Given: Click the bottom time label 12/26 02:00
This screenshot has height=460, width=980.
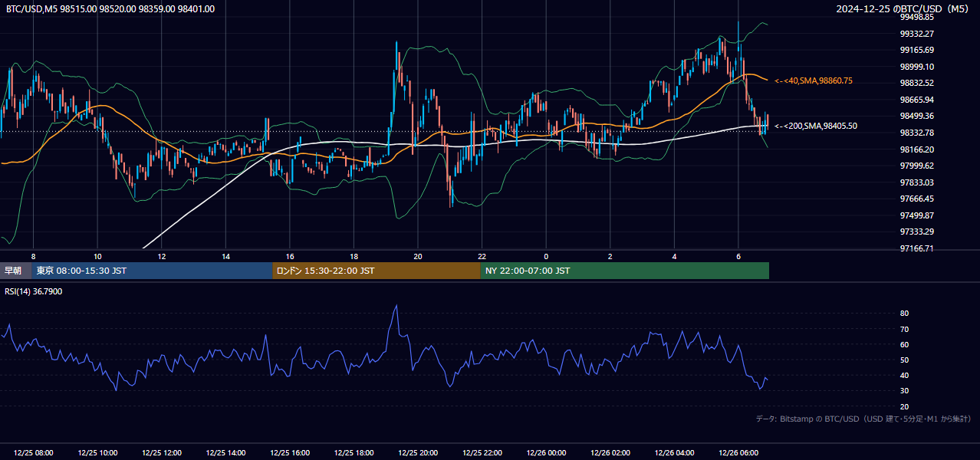Looking at the screenshot, I should pyautogui.click(x=610, y=453).
